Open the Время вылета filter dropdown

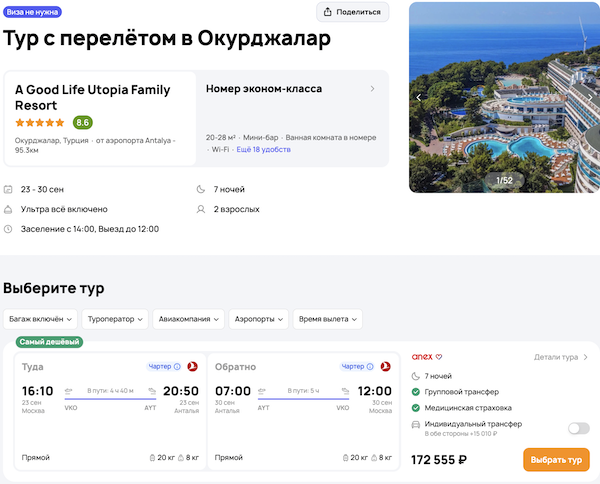pyautogui.click(x=327, y=319)
